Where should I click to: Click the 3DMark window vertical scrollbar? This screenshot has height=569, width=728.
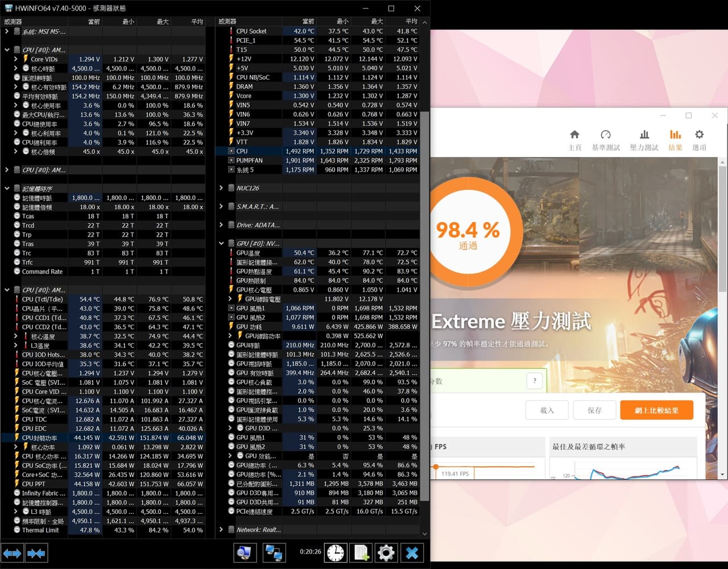coord(723,318)
